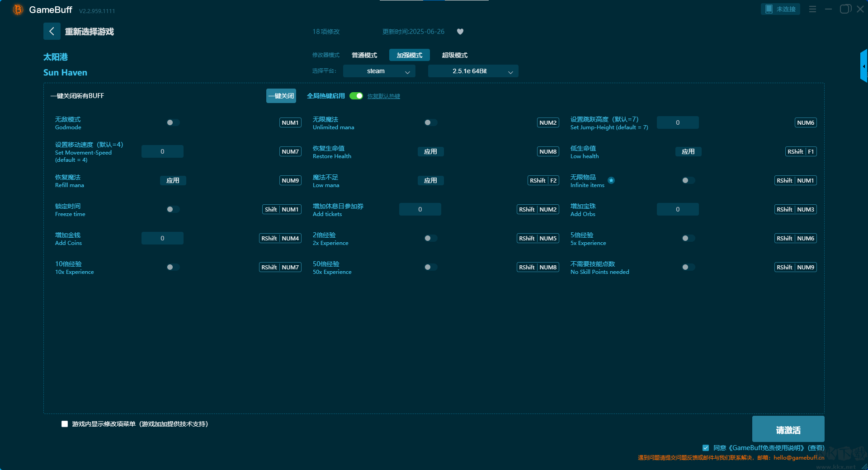Enable 5x Experience toggle
Screen dimensions: 868x470
688,238
